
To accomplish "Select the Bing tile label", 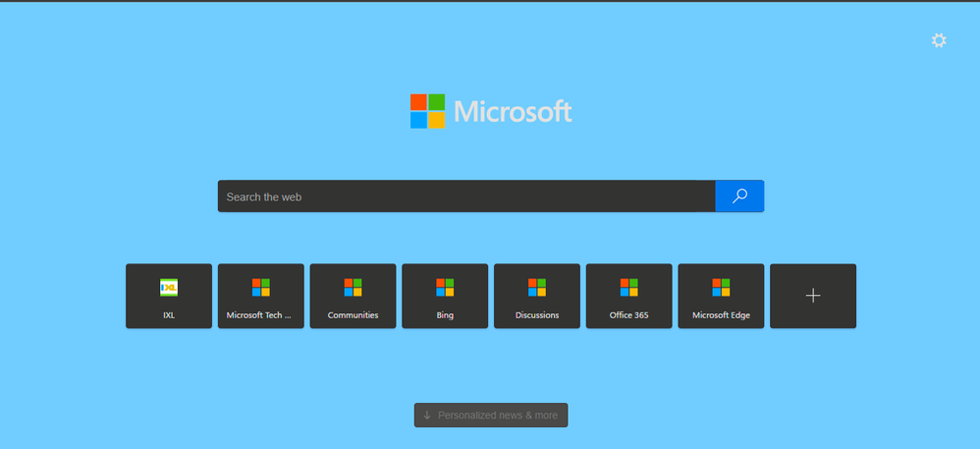I will tap(445, 315).
